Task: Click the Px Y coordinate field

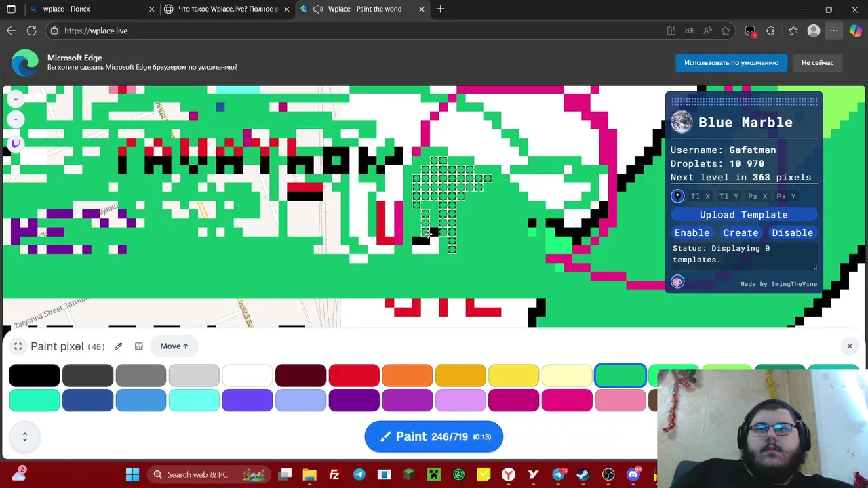Action: [786, 196]
